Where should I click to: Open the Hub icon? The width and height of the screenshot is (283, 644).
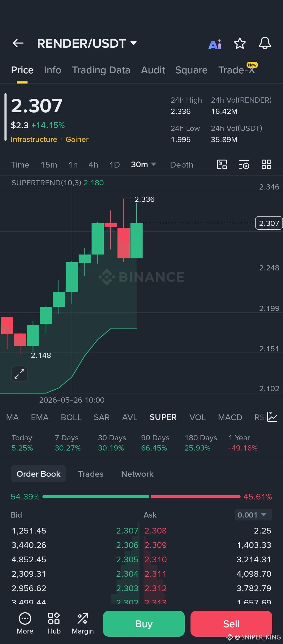54,624
